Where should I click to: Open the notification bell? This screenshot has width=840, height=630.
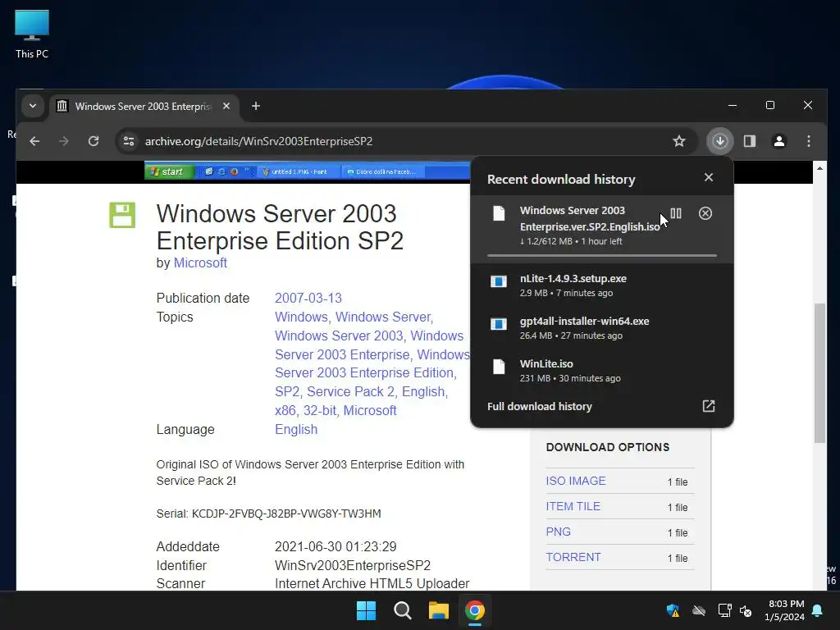[818, 610]
